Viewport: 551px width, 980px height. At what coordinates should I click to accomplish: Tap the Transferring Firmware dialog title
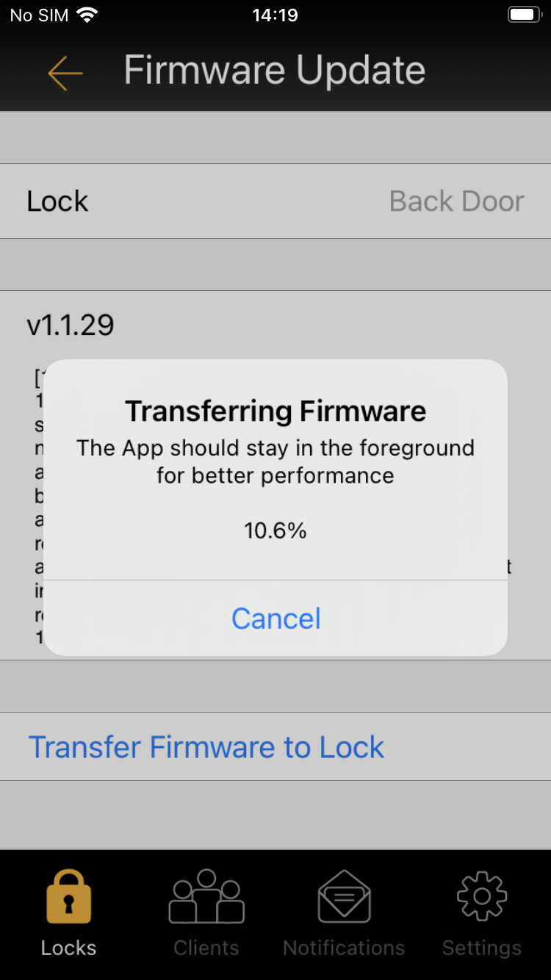tap(275, 411)
